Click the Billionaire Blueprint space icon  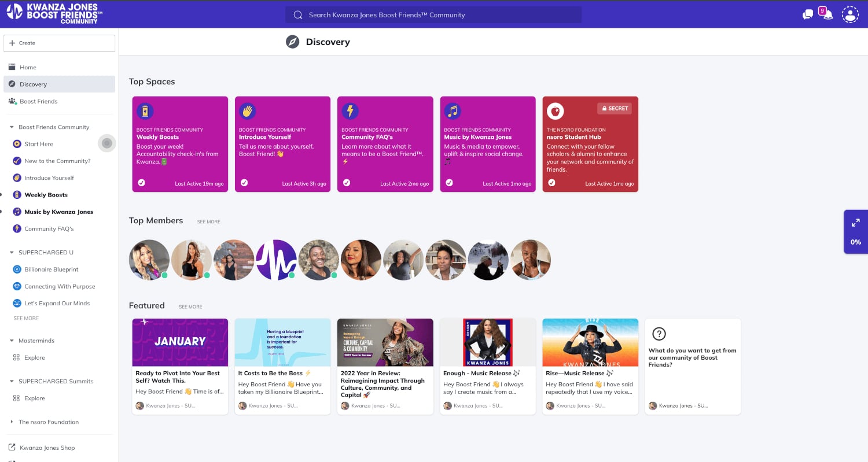[x=17, y=269]
